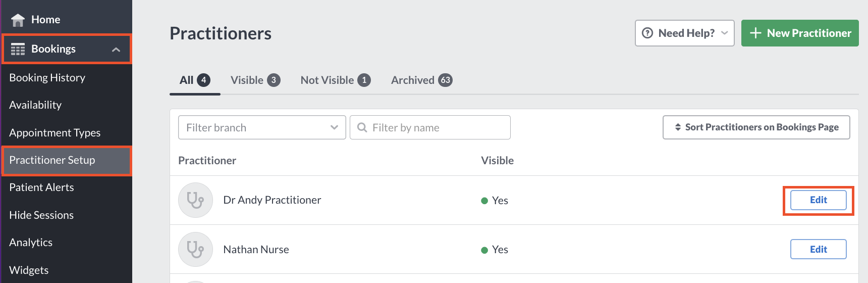Click Nathan Nurse's Yes status
Screen dimensions: 868x283
click(495, 250)
